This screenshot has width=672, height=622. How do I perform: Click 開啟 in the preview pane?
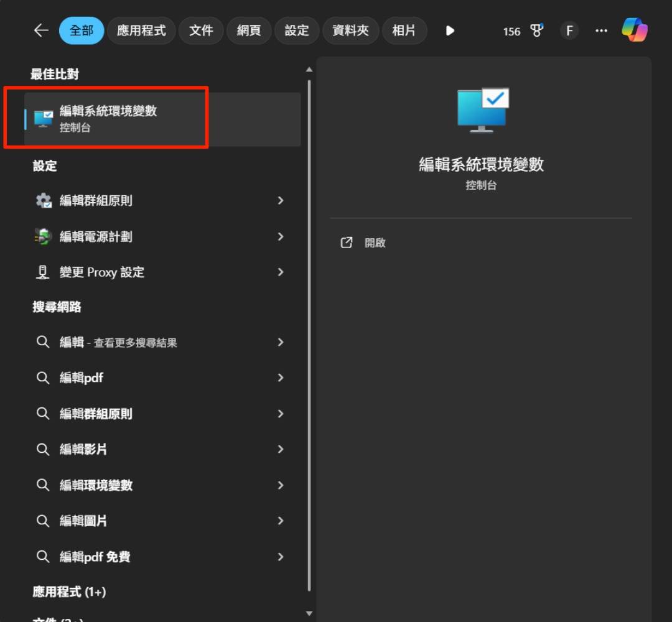pos(375,243)
